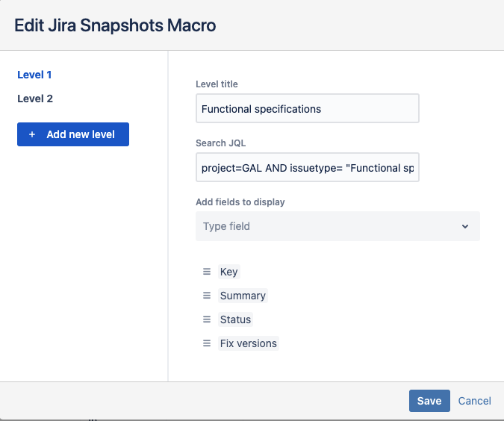
Task: Click drag handle next to Key field
Action: [x=207, y=272]
